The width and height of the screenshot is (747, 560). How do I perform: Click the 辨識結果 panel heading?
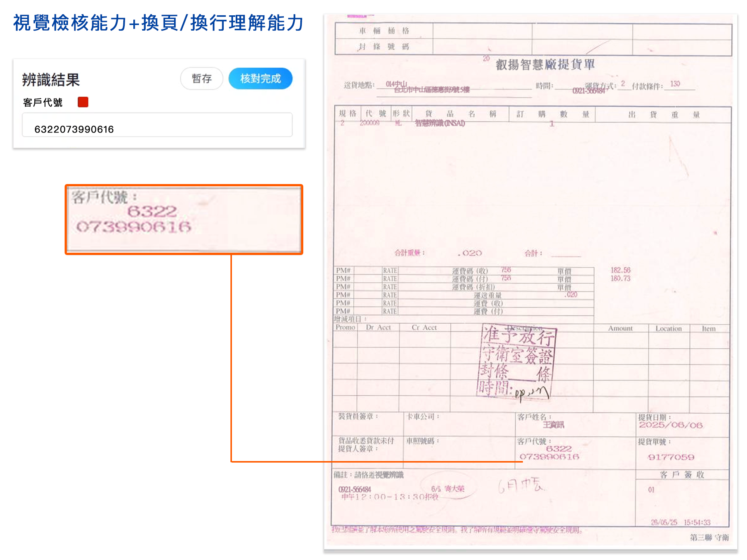pyautogui.click(x=51, y=80)
